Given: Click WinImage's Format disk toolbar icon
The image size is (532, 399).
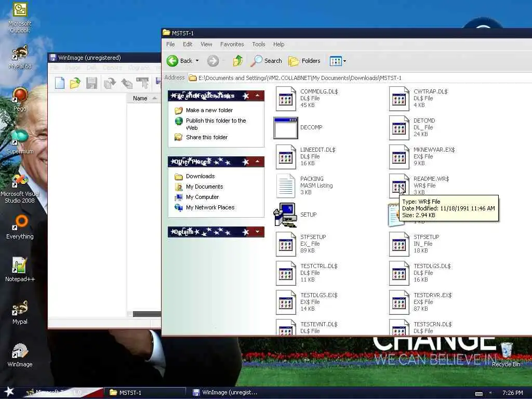Looking at the screenshot, I should [x=142, y=83].
